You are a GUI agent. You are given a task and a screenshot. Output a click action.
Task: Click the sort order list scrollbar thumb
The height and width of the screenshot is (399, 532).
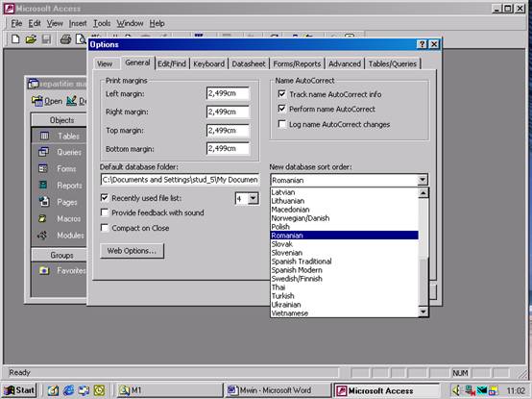[423, 282]
